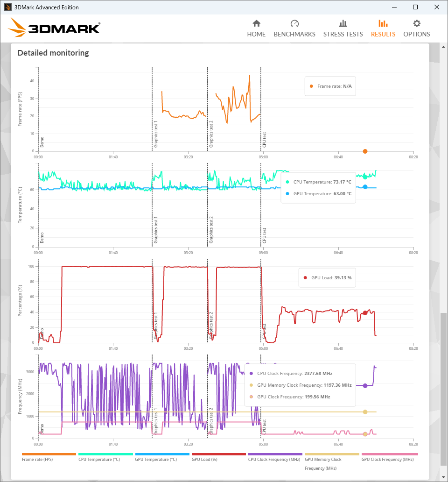Toggle CPU Clock Frequency (MHz) legend entry
The image size is (448, 482).
tap(275, 459)
